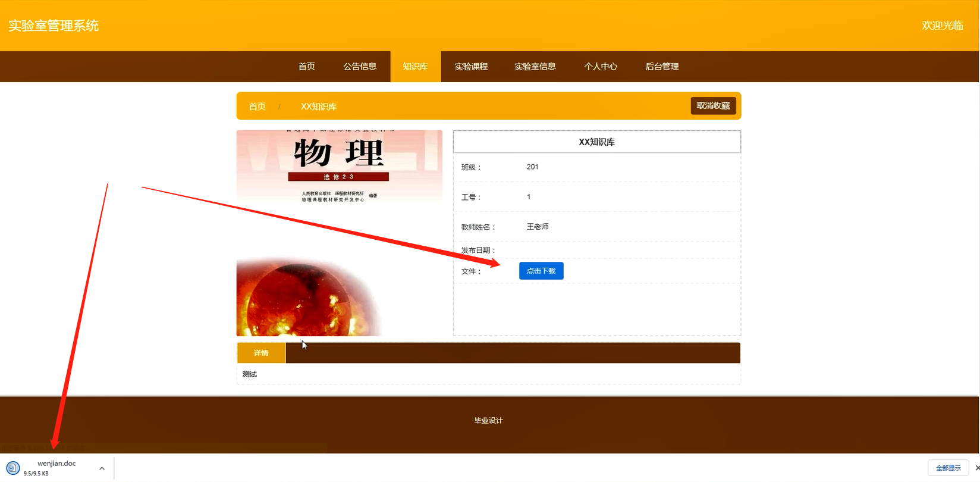Open the 首页 navigation menu item

(x=307, y=67)
